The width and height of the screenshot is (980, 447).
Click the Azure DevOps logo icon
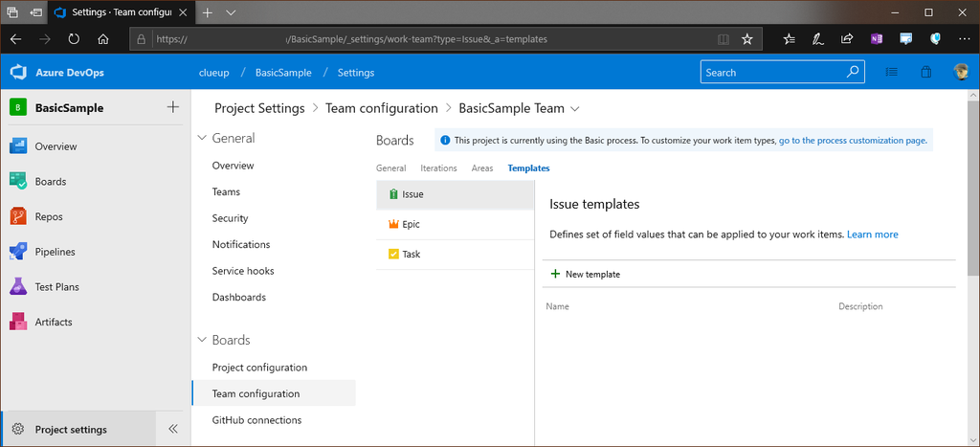17,73
